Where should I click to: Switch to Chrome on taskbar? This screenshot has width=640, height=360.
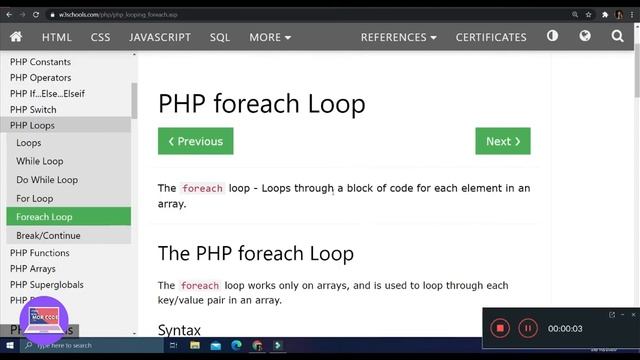pos(257,346)
